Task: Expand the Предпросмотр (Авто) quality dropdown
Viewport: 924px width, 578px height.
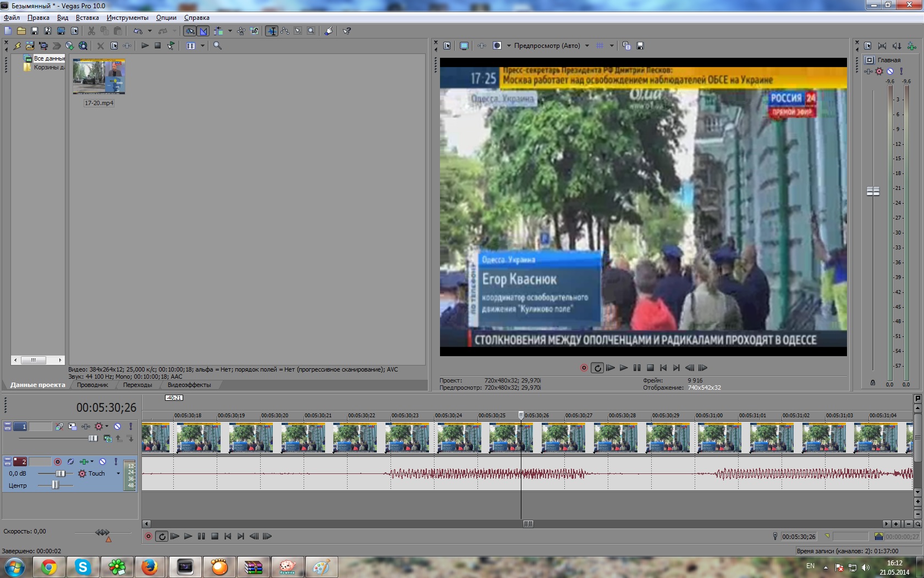Action: (587, 46)
